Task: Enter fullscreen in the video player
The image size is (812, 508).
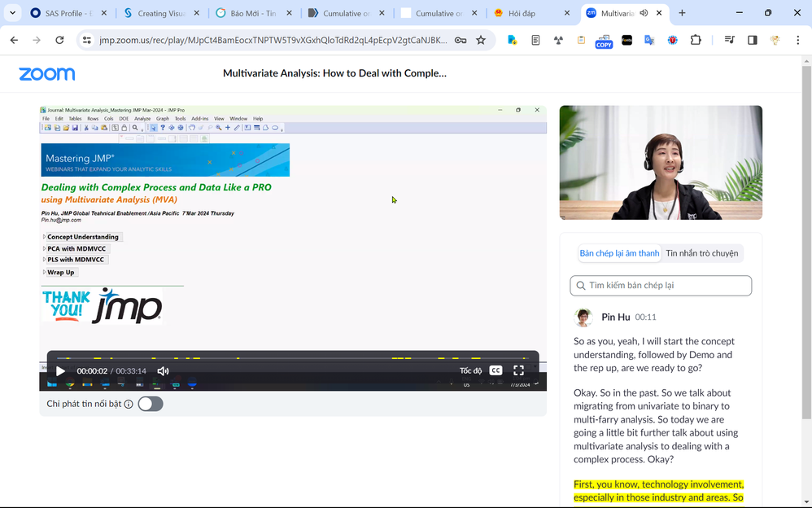Action: click(x=518, y=370)
